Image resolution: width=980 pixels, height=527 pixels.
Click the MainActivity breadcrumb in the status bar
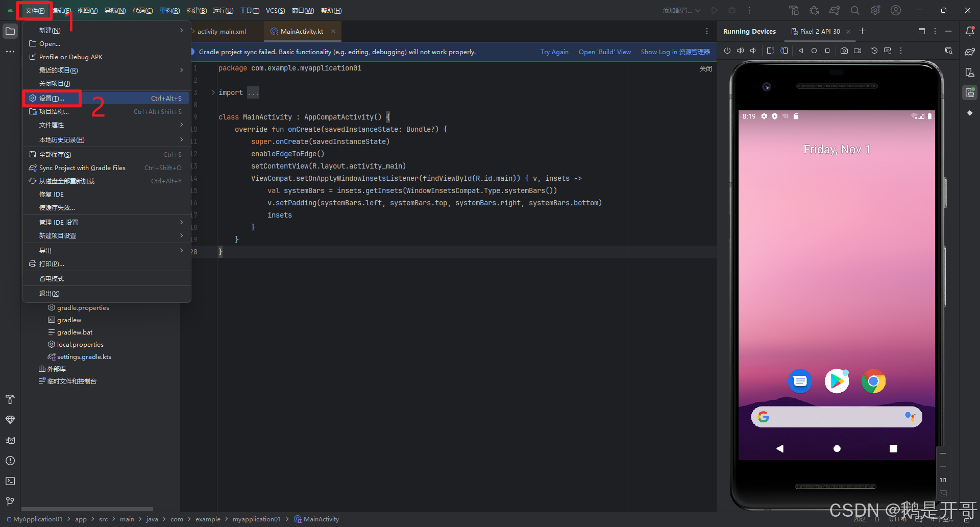[316, 519]
